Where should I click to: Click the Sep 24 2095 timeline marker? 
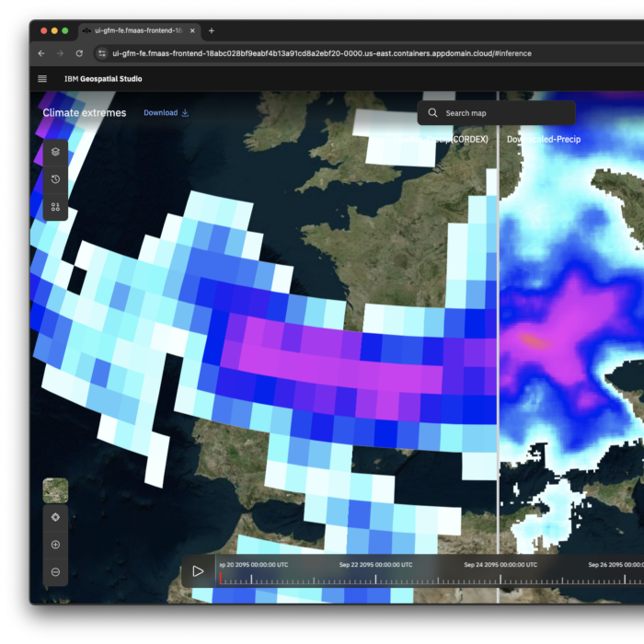point(500,579)
